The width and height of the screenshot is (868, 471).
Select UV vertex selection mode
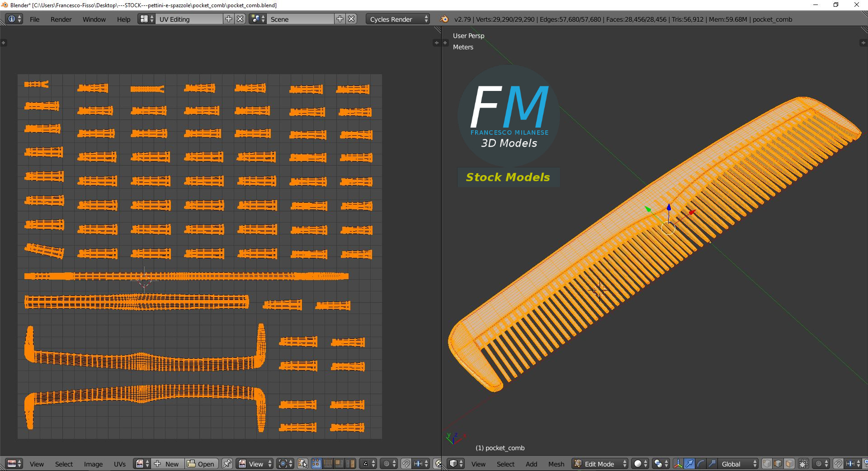[316, 464]
